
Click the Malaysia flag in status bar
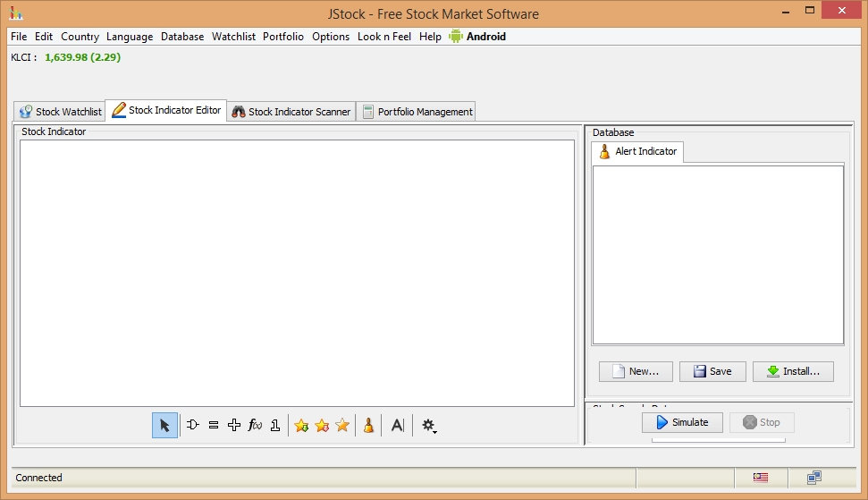click(x=761, y=478)
